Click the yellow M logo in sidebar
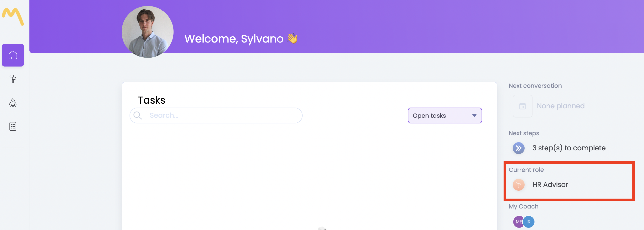Image resolution: width=644 pixels, height=230 pixels. (13, 17)
